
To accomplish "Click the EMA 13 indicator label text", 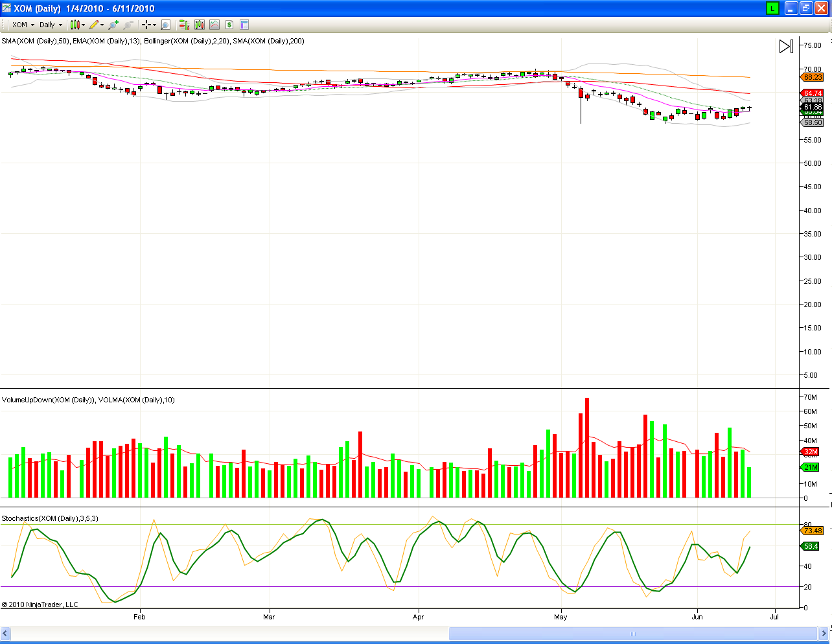I will [106, 41].
